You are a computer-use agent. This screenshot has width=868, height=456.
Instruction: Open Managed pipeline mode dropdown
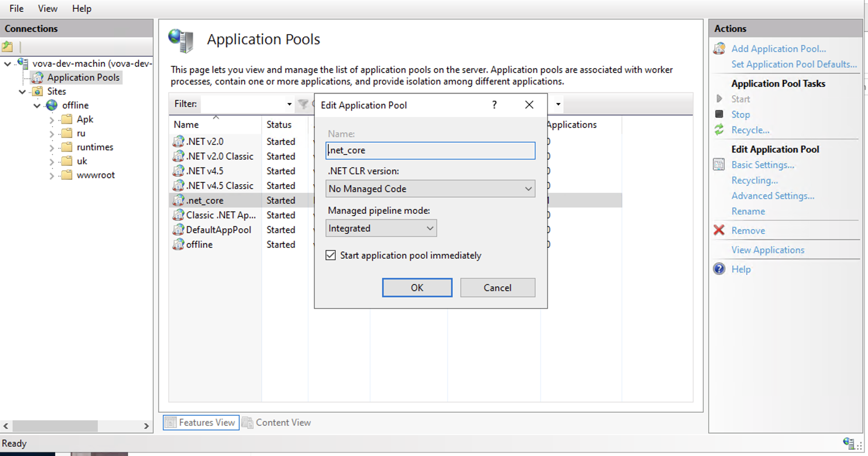(x=381, y=228)
